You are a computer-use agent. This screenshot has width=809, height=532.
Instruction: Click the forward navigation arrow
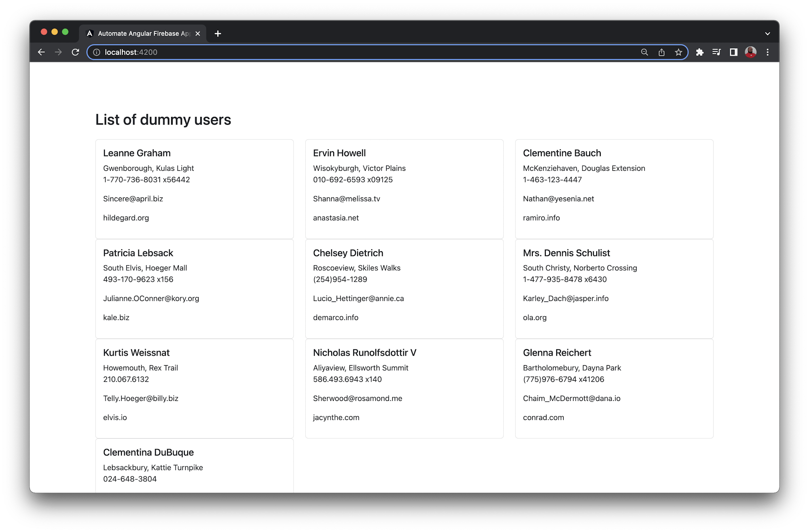point(58,52)
